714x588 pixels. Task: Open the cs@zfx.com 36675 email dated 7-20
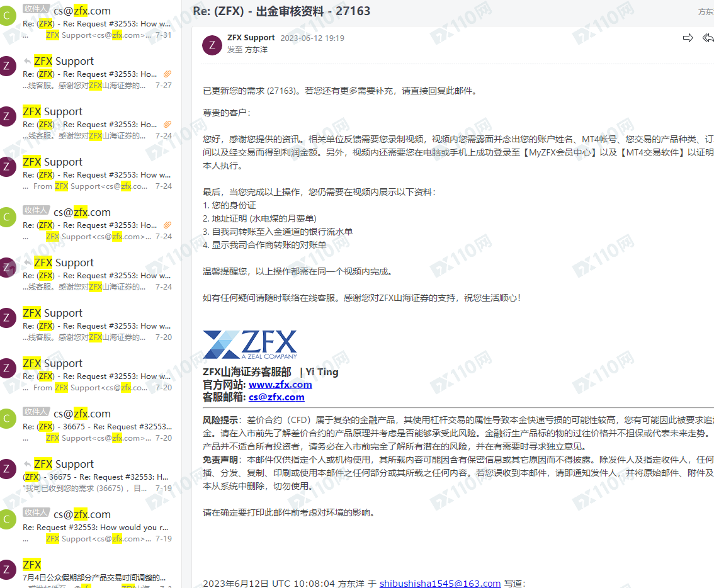[x=94, y=426]
